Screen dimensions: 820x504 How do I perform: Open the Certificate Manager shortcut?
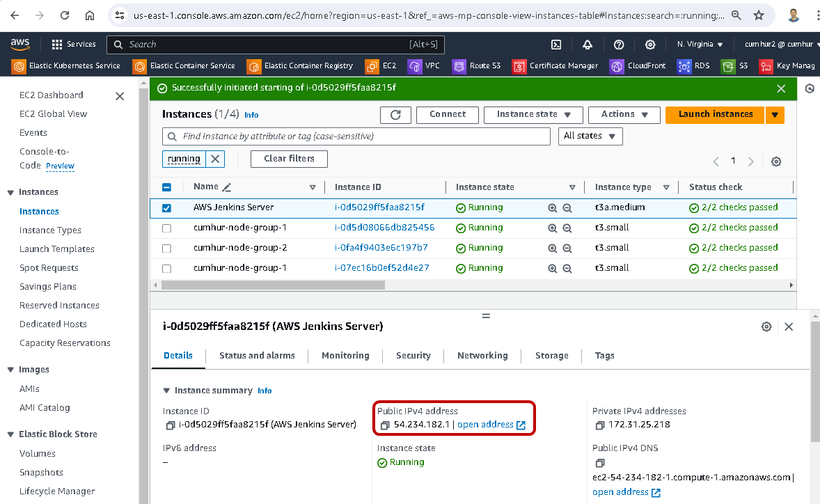point(555,66)
